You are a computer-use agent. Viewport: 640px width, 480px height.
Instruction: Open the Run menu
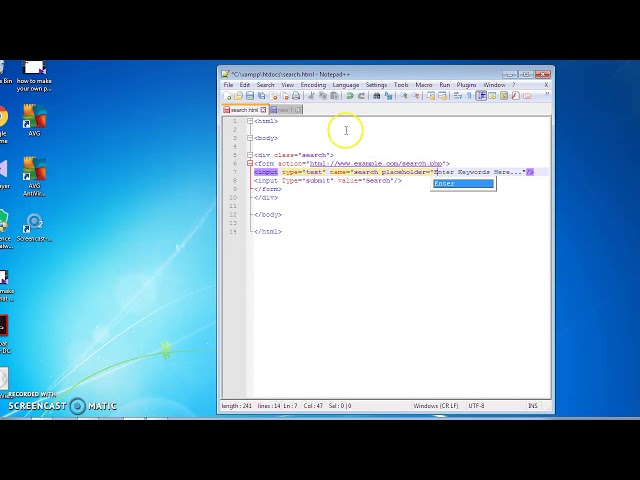pyautogui.click(x=444, y=85)
